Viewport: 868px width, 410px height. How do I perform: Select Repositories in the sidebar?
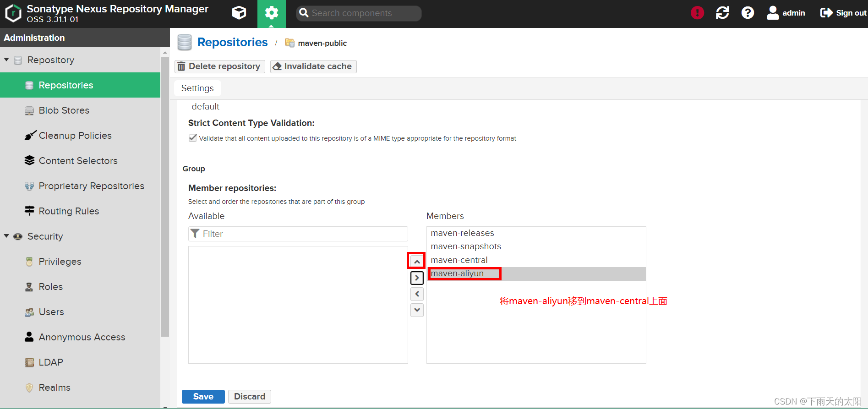click(x=80, y=85)
